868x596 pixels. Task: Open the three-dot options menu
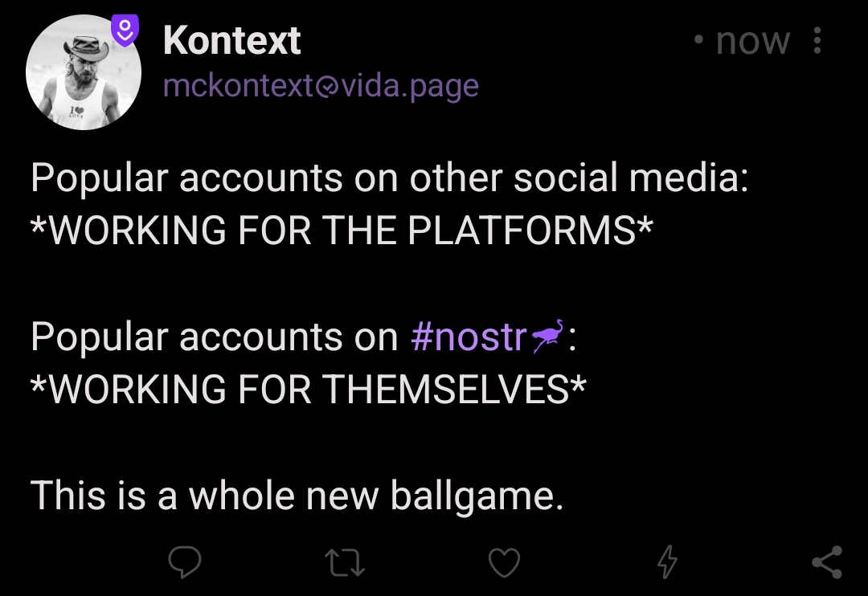[x=817, y=41]
